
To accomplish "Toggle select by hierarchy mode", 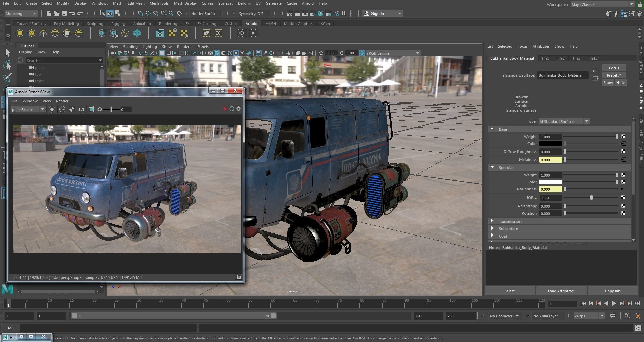I will click(x=102, y=13).
